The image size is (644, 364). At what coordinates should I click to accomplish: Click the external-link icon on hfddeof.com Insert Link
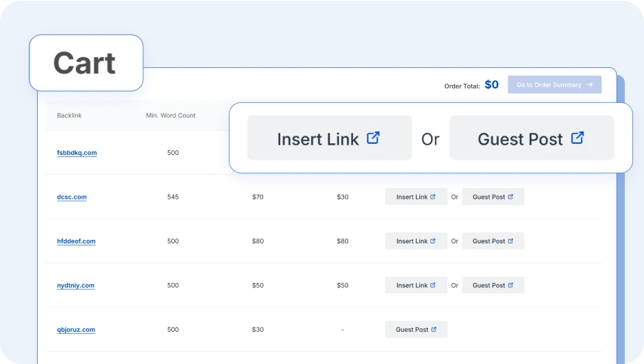(x=433, y=241)
